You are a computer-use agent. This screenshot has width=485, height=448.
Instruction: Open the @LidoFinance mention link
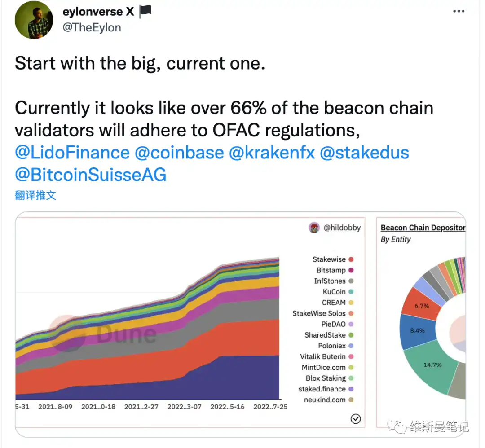coord(72,153)
